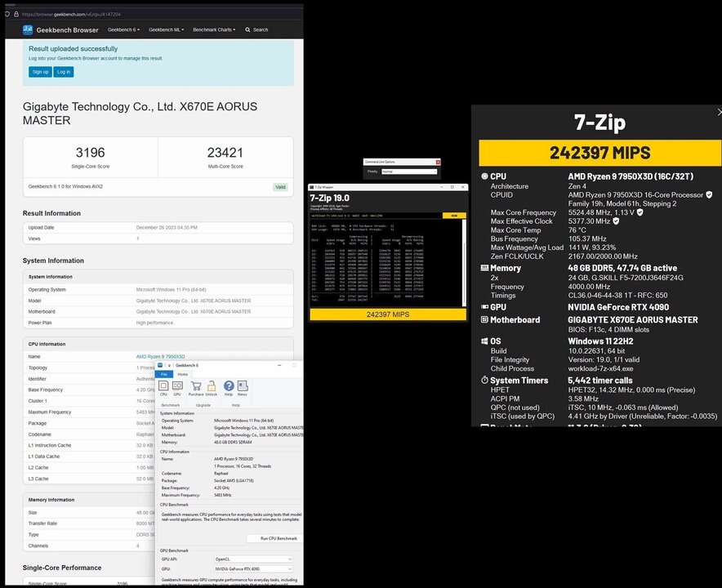Open the Benchmark Charts dropdown menu
The width and height of the screenshot is (722, 588).
tap(214, 30)
